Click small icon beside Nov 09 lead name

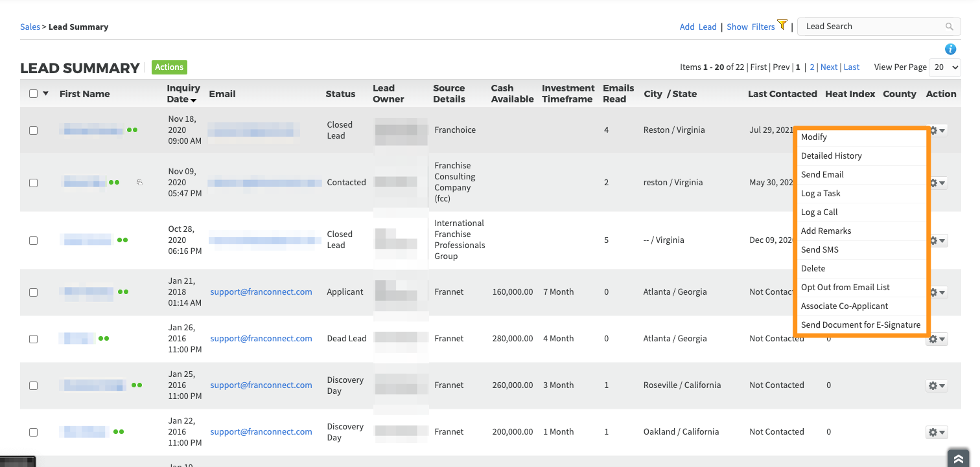click(x=139, y=183)
